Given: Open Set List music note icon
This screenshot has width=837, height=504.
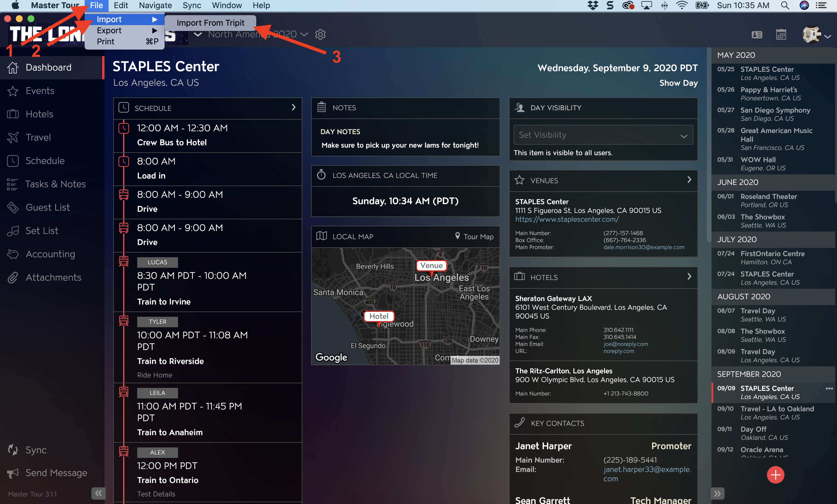Looking at the screenshot, I should point(13,231).
